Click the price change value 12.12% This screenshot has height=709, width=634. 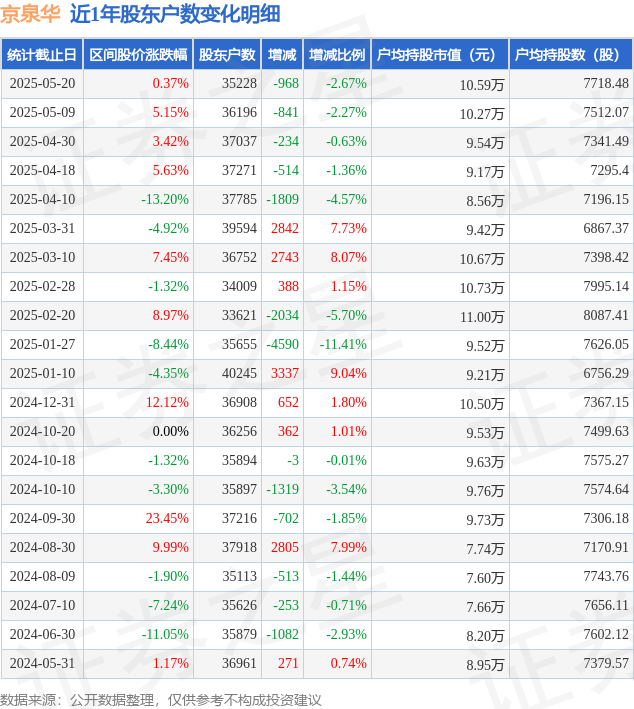point(167,402)
